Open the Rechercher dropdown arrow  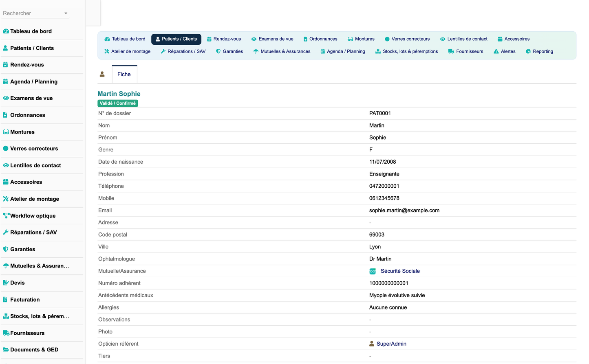pyautogui.click(x=66, y=13)
